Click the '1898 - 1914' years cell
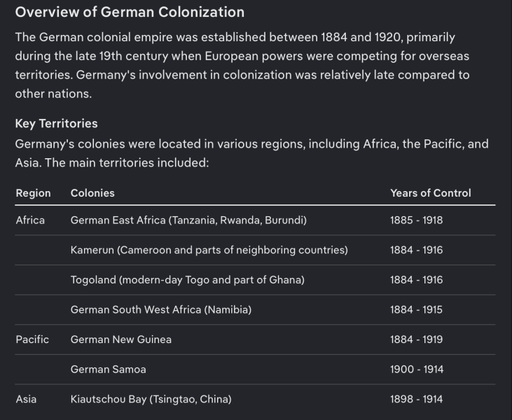This screenshot has height=420, width=512. [416, 399]
